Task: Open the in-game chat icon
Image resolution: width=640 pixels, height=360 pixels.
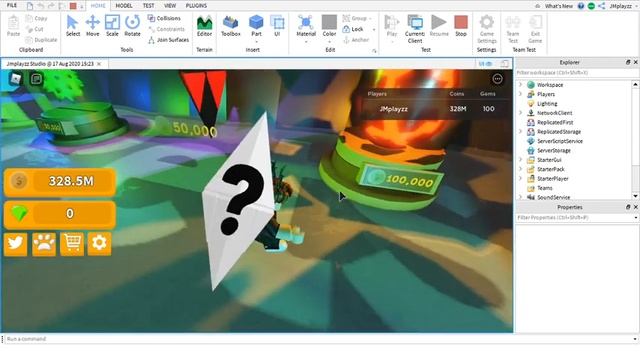Action: click(x=36, y=78)
